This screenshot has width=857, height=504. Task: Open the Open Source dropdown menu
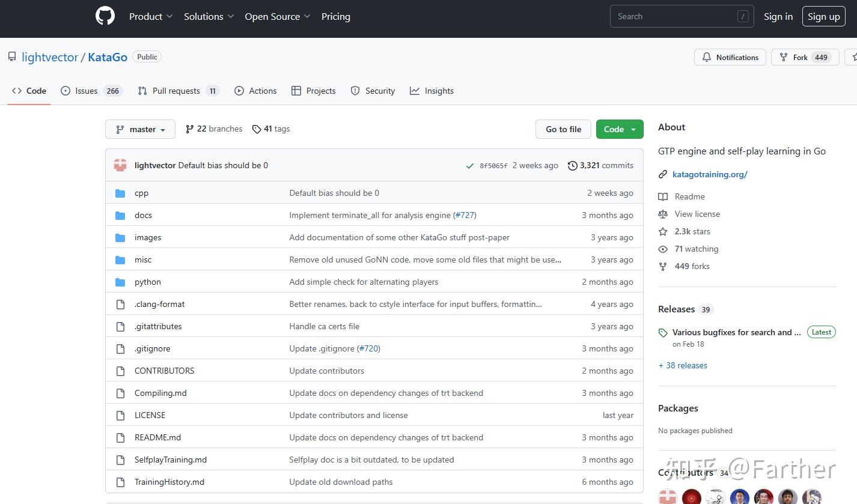click(277, 17)
